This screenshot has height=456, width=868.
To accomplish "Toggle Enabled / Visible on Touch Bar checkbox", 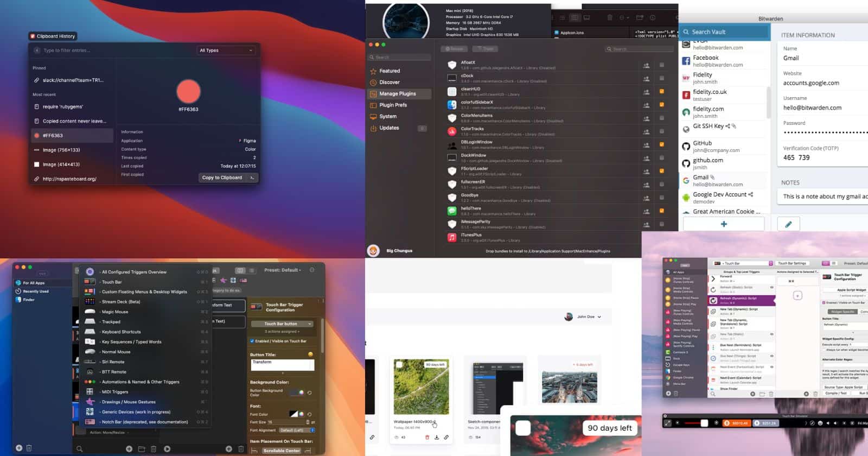I will coord(252,341).
